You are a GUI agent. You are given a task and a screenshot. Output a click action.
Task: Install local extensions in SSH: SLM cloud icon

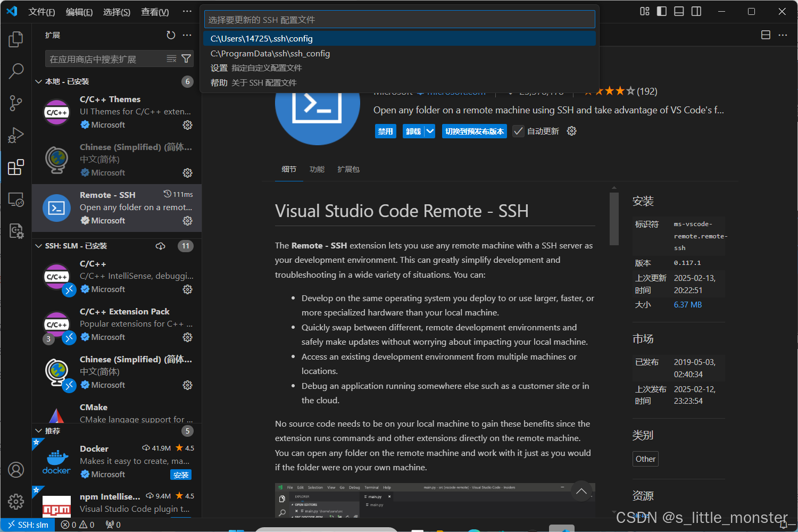160,246
